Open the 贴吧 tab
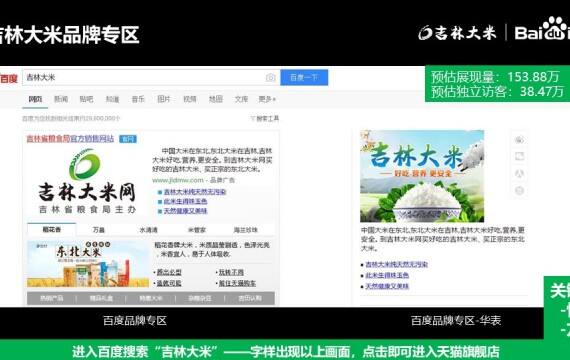 coord(86,99)
